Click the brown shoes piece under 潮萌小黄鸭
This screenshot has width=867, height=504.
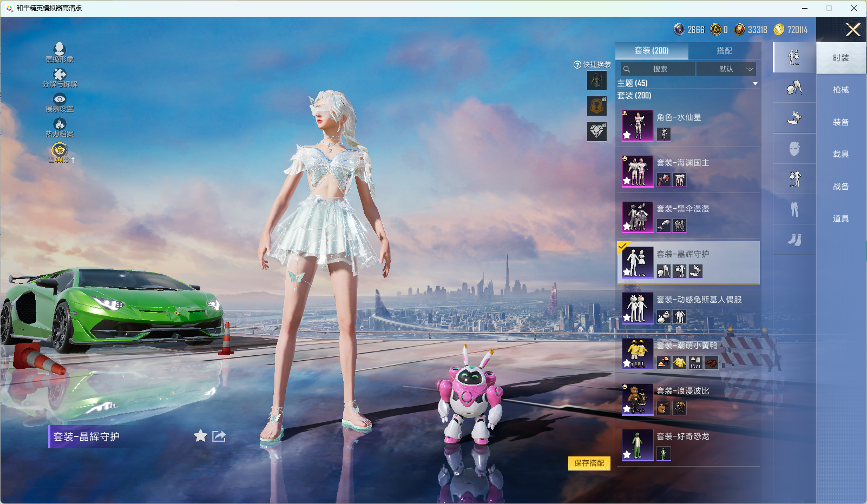click(x=712, y=362)
